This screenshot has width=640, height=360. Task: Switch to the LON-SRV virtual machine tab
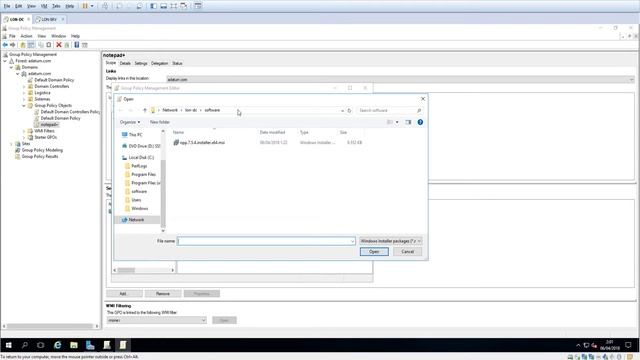(49, 19)
